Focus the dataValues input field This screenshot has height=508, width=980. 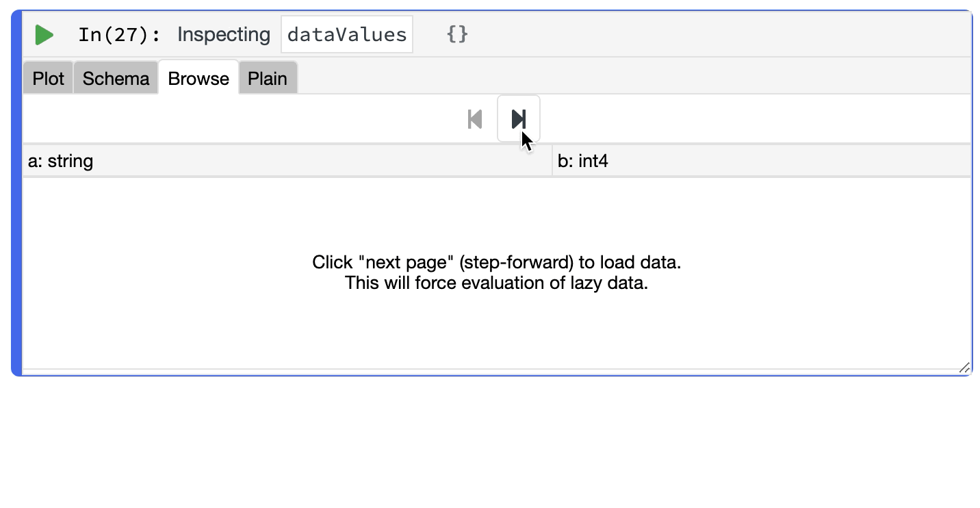pos(347,34)
